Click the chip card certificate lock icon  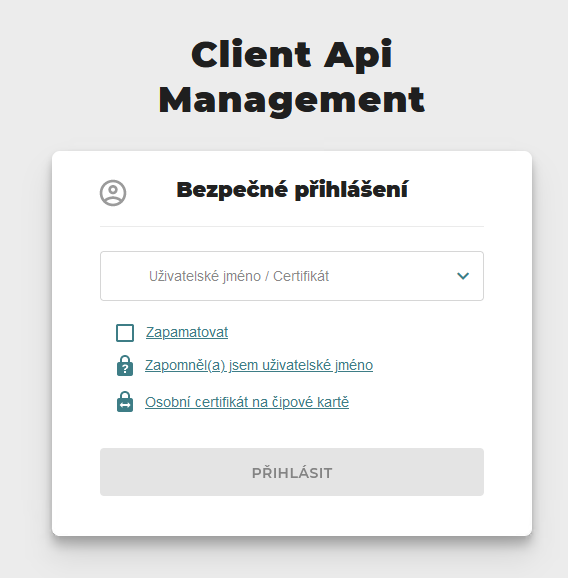point(125,401)
